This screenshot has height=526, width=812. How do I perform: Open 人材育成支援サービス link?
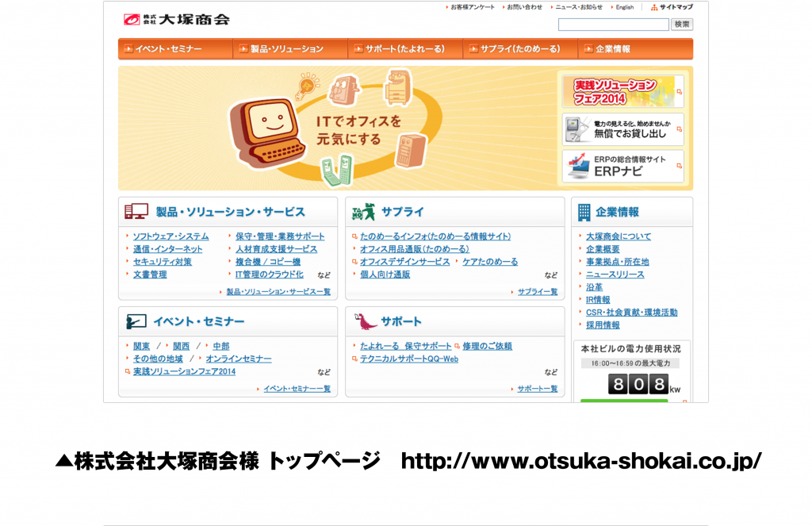click(x=277, y=249)
